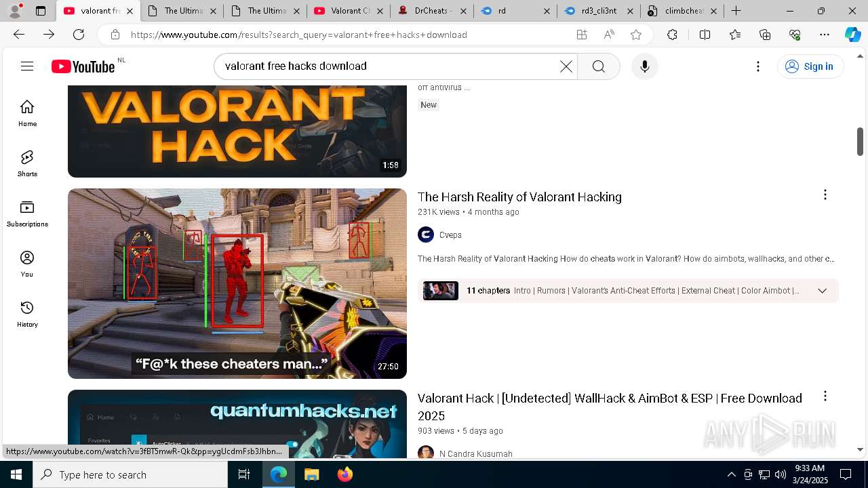
Task: Add this page to favorites star
Action: (636, 35)
